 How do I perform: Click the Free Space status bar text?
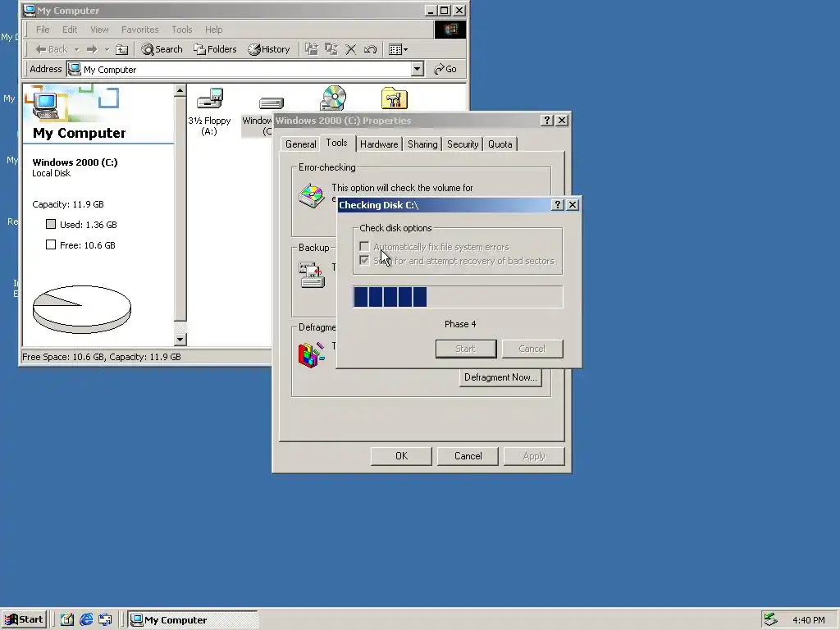102,357
